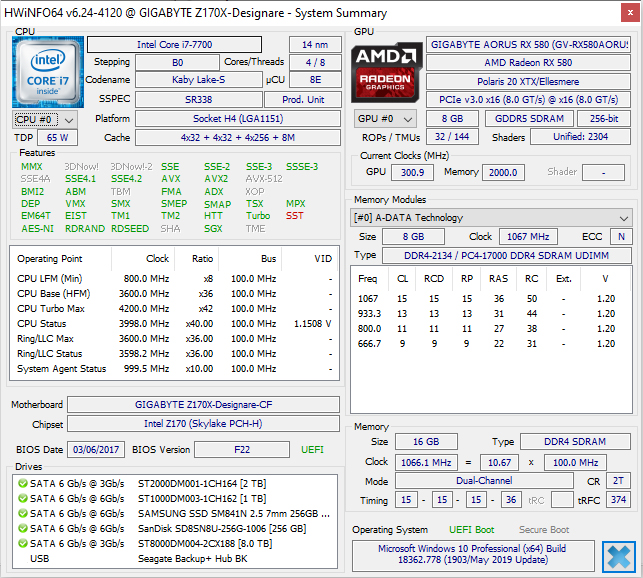
Task: Click green status icon for ST8000DM004 drive
Action: (x=23, y=544)
